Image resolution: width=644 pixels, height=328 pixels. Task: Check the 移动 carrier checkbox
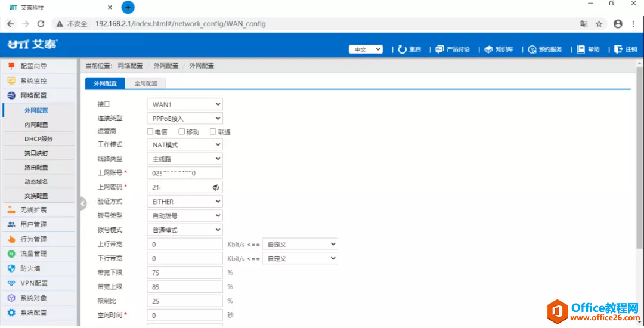click(x=181, y=131)
